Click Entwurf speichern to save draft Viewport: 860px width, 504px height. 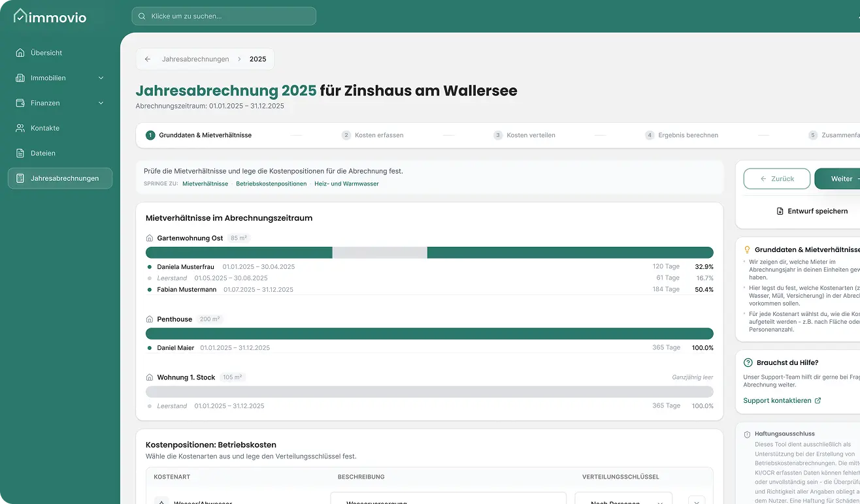point(811,211)
